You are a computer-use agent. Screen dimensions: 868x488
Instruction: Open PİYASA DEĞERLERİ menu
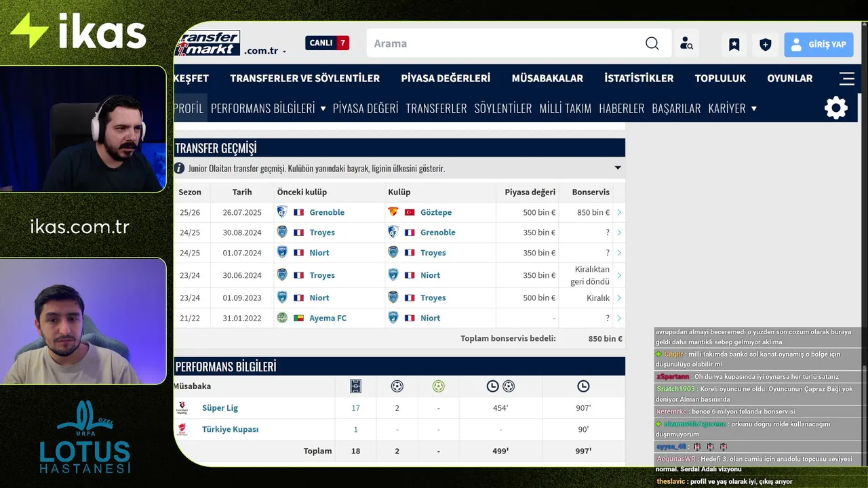[446, 78]
